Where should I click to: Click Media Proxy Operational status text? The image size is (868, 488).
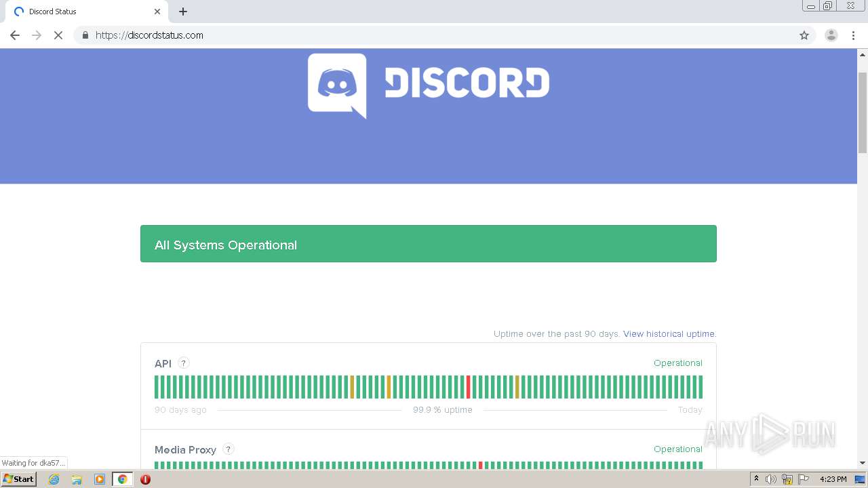(678, 449)
